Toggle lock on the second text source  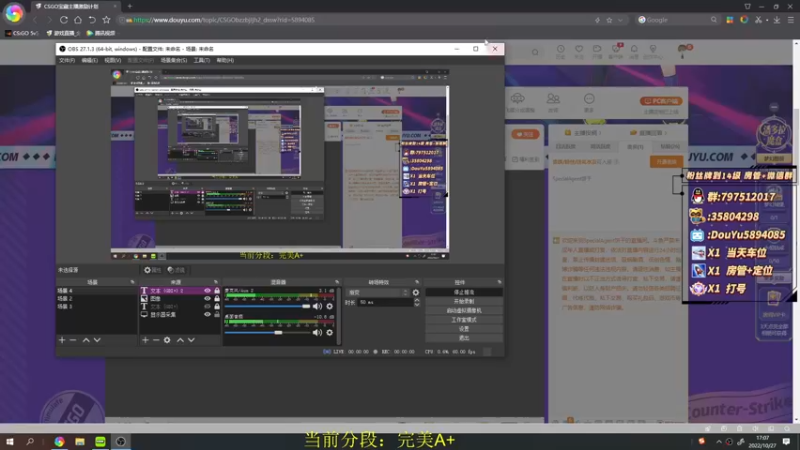point(217,307)
